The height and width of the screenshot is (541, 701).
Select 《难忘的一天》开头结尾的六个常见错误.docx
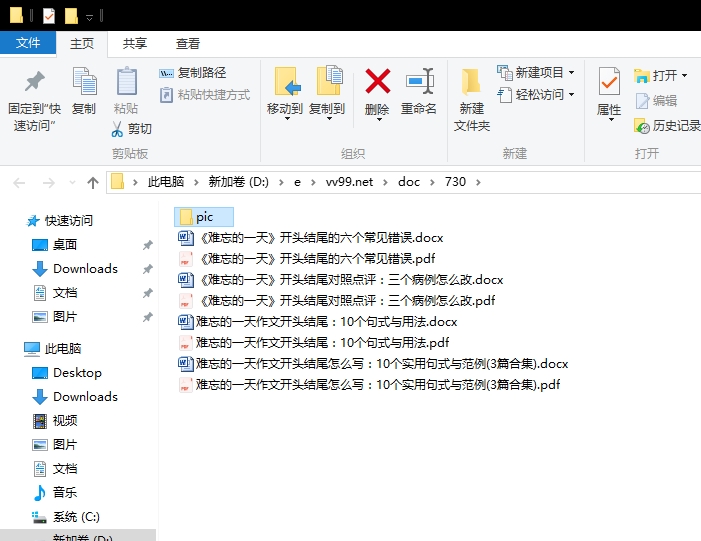click(x=310, y=238)
